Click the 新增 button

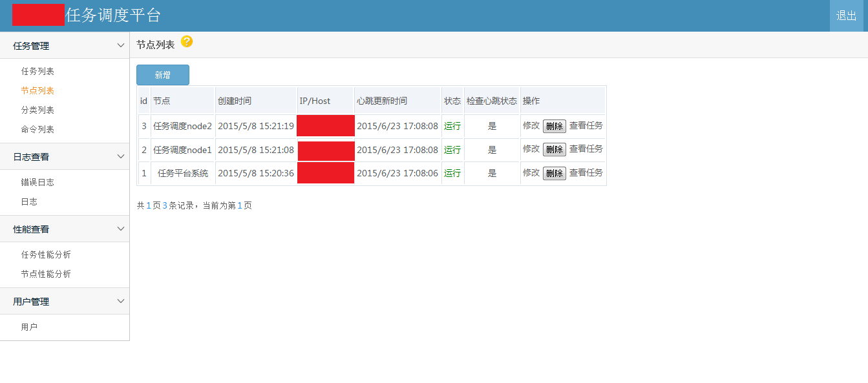tap(163, 75)
